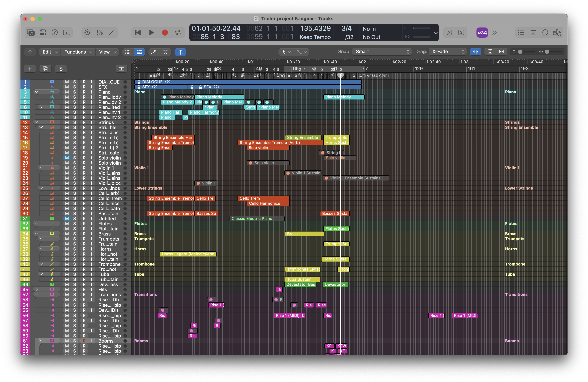Click the up-arrow leave folder icon

(x=30, y=52)
